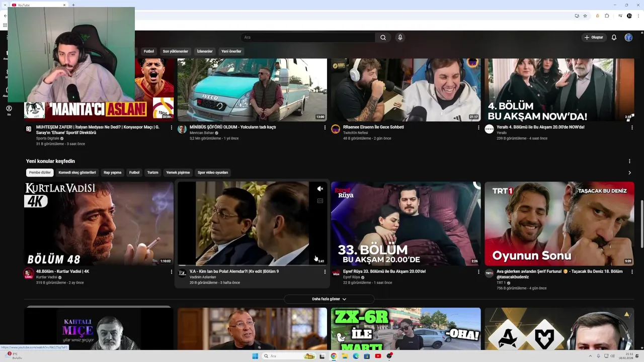Select the Yeni öneriler filter chip
This screenshot has height=362, width=644.
pos(231,51)
